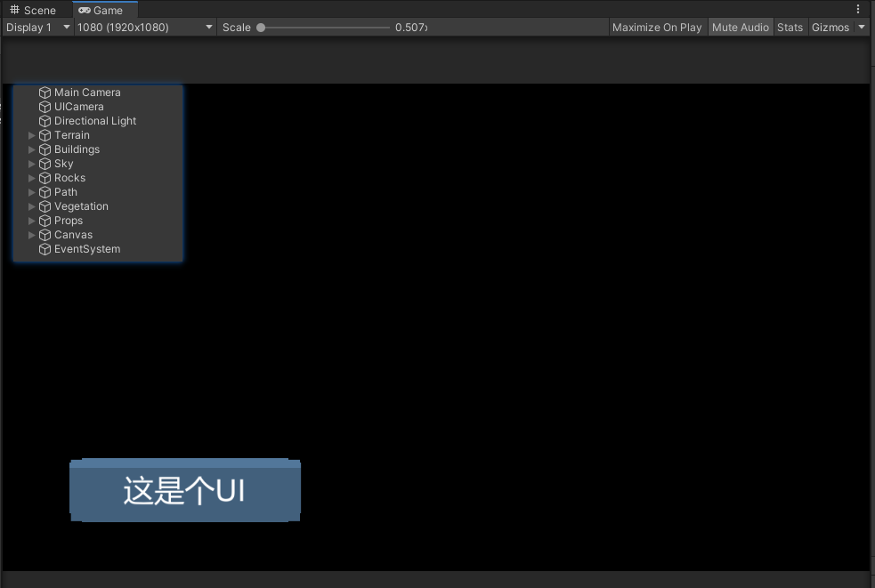875x588 pixels.
Task: Toggle the Stats overlay
Action: coord(790,27)
